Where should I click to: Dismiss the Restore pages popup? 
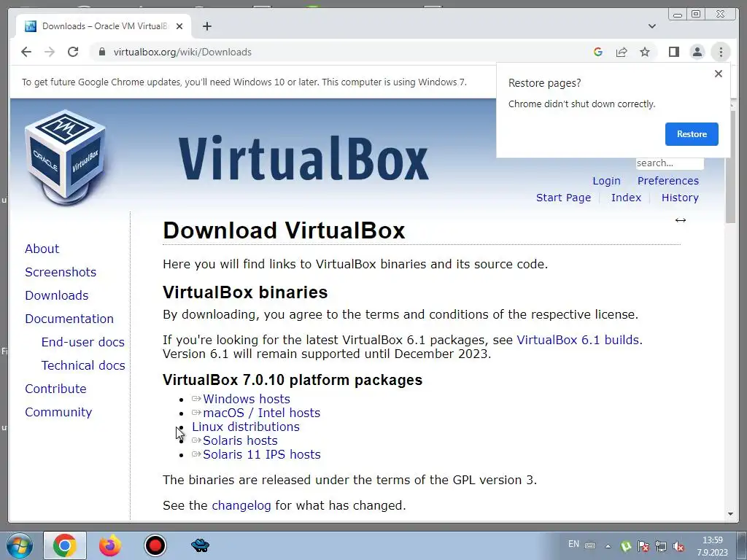coord(719,74)
